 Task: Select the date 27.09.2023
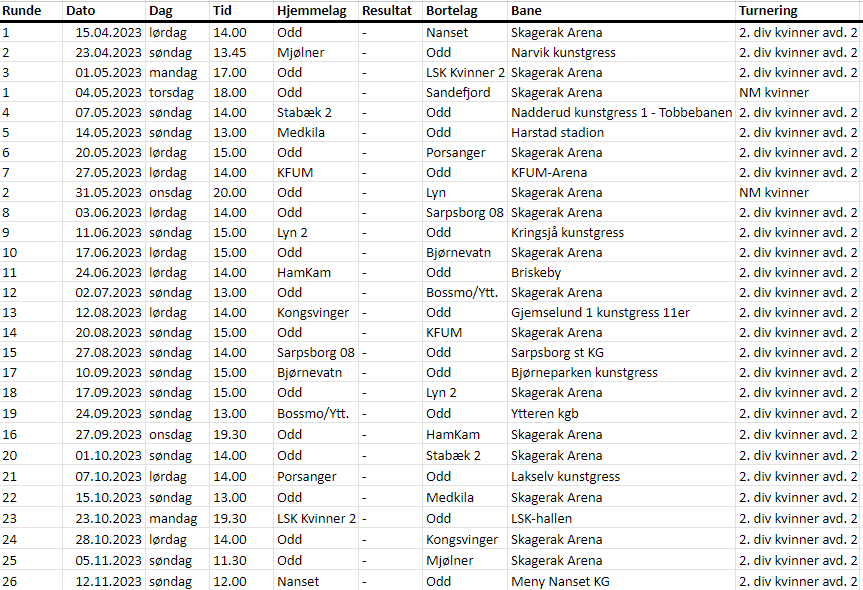(108, 435)
